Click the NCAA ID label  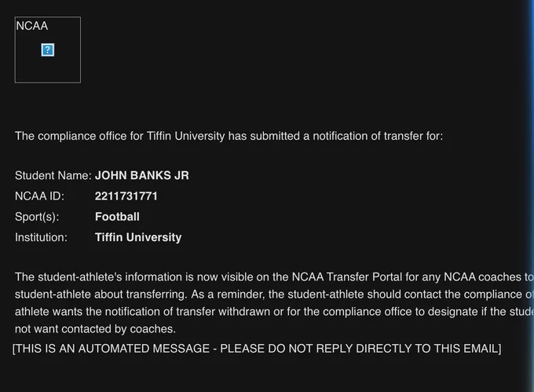tap(39, 196)
